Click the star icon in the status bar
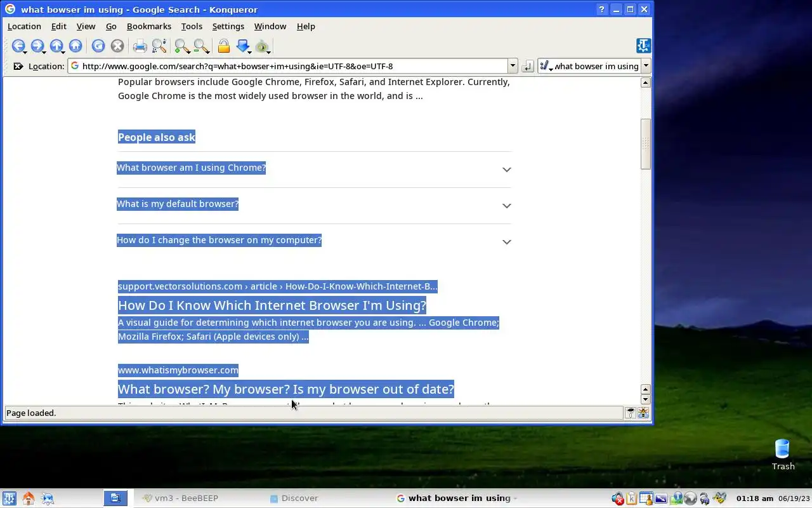The image size is (812, 508). tap(643, 413)
